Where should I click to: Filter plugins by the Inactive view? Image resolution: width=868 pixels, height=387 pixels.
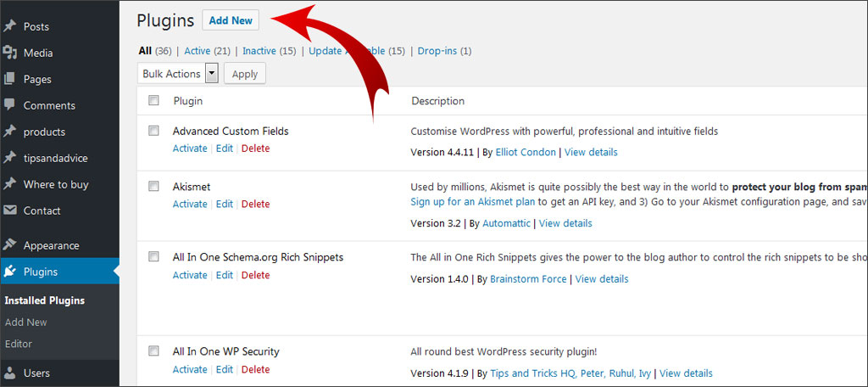(x=259, y=51)
